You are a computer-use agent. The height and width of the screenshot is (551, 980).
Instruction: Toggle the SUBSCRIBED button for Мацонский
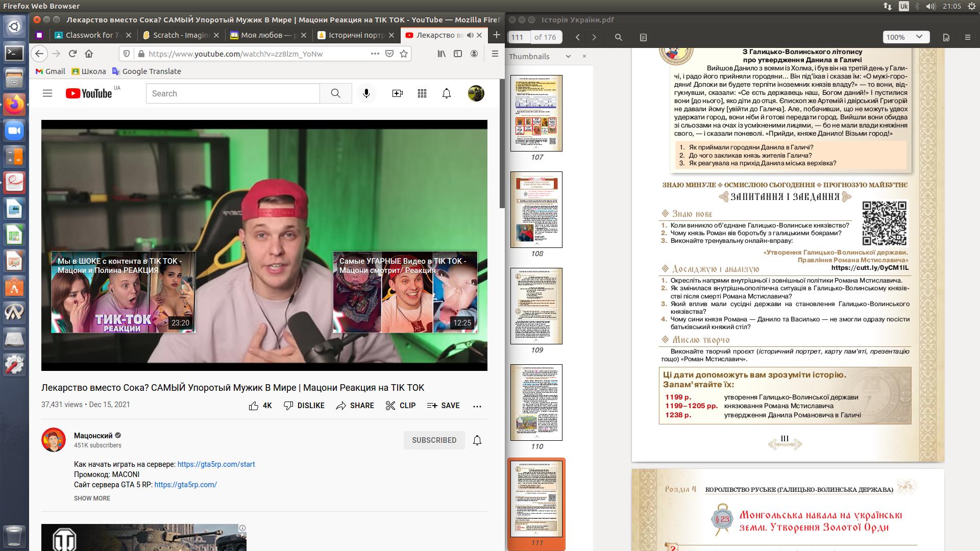[x=434, y=440]
